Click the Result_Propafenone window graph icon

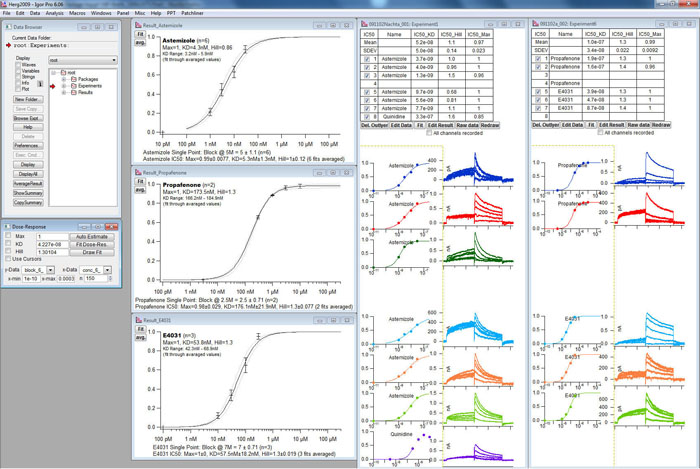point(138,173)
